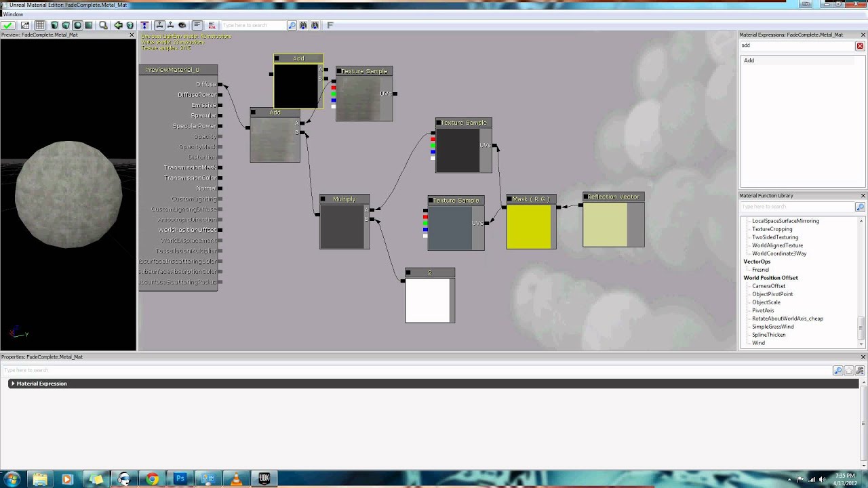
Task: Select WorldAlignedTexture function entry
Action: coord(777,245)
